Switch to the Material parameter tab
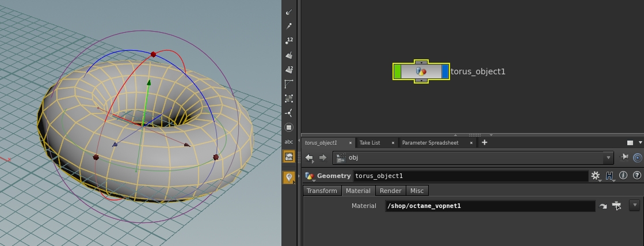 click(x=358, y=191)
